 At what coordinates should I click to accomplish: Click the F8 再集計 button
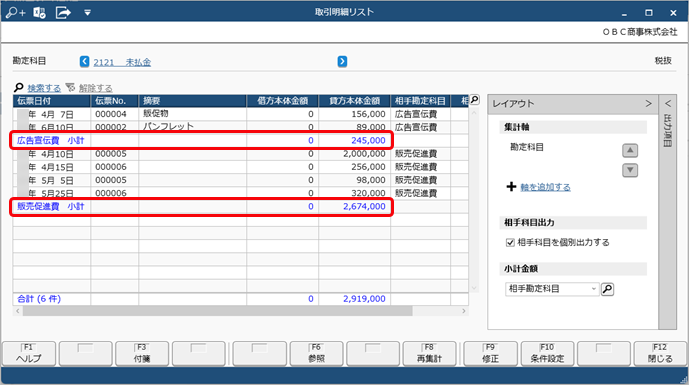click(x=429, y=354)
